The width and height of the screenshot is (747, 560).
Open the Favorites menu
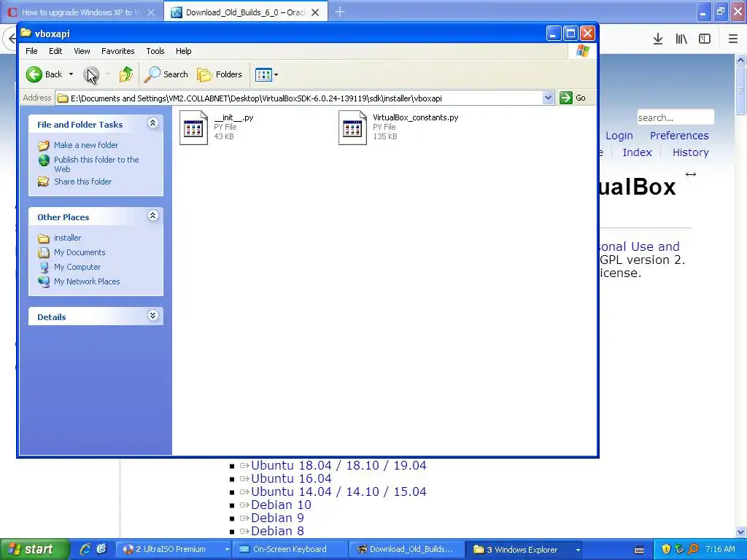(117, 51)
